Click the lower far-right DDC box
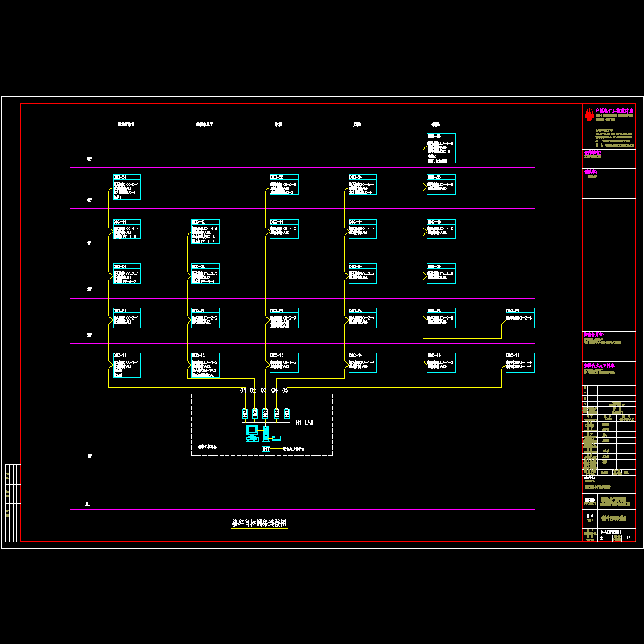 coord(519,362)
